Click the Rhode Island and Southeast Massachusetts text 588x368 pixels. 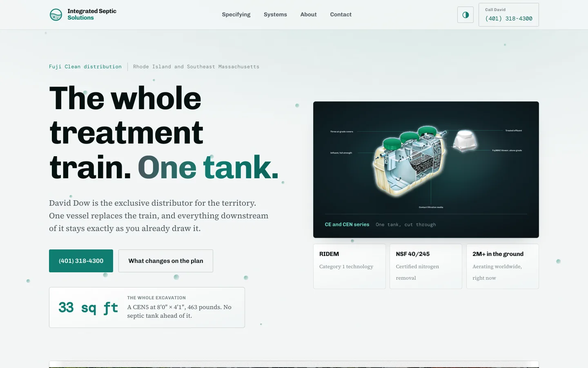click(196, 67)
